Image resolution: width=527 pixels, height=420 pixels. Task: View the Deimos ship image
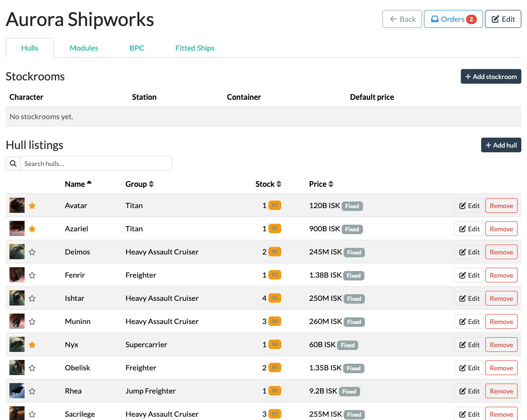click(17, 252)
